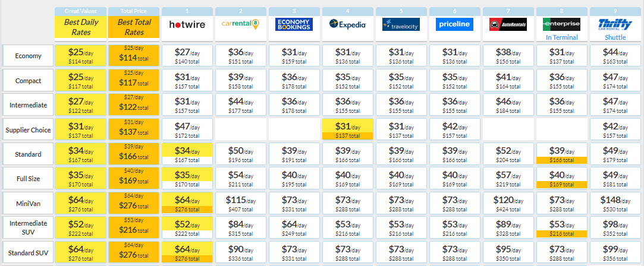Select the MiniVan car class label
Image resolution: width=644 pixels, height=266 pixels.
coord(28,203)
